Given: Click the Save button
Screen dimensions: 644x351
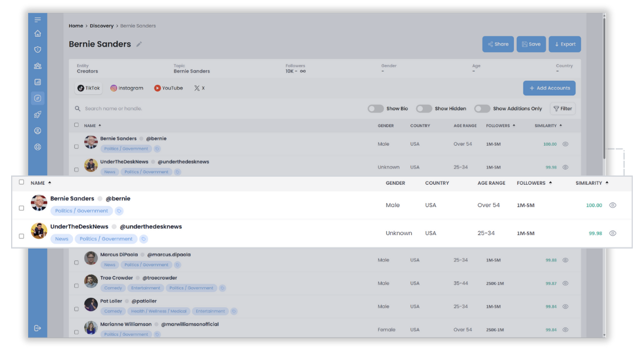Looking at the screenshot, I should (531, 44).
